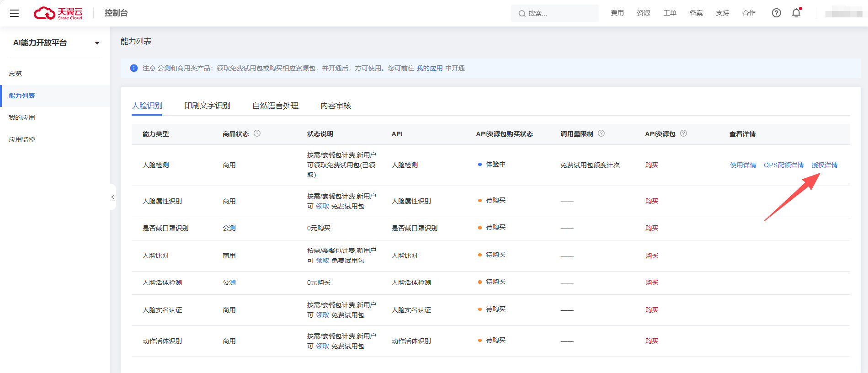
Task: Click help icon beside 调用量限制 column
Action: coord(601,133)
